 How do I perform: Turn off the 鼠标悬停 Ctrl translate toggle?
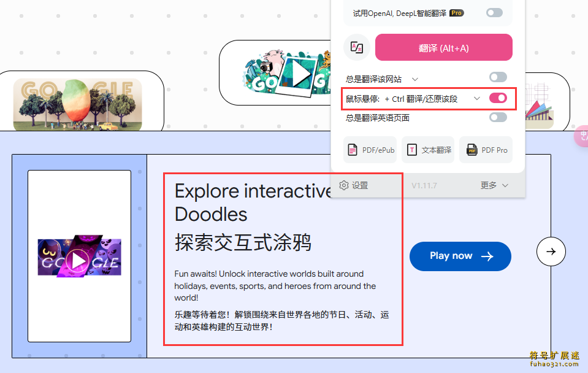click(498, 98)
